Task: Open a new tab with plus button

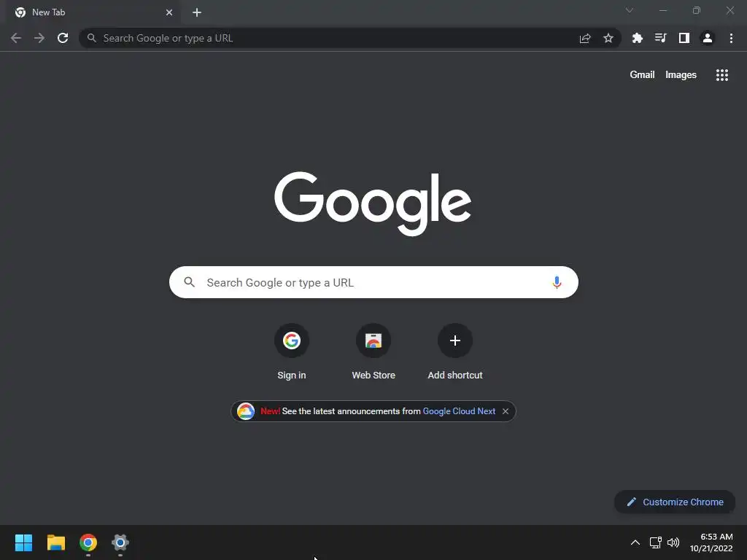Action: 197,12
